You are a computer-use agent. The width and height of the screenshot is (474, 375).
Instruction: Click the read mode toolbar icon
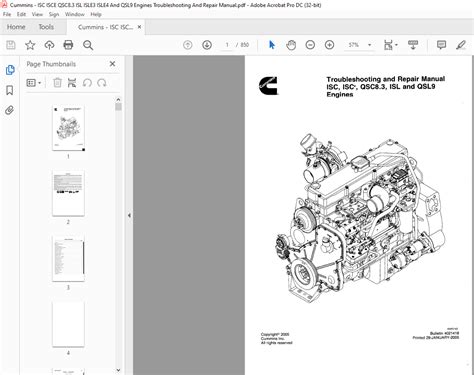[413, 45]
